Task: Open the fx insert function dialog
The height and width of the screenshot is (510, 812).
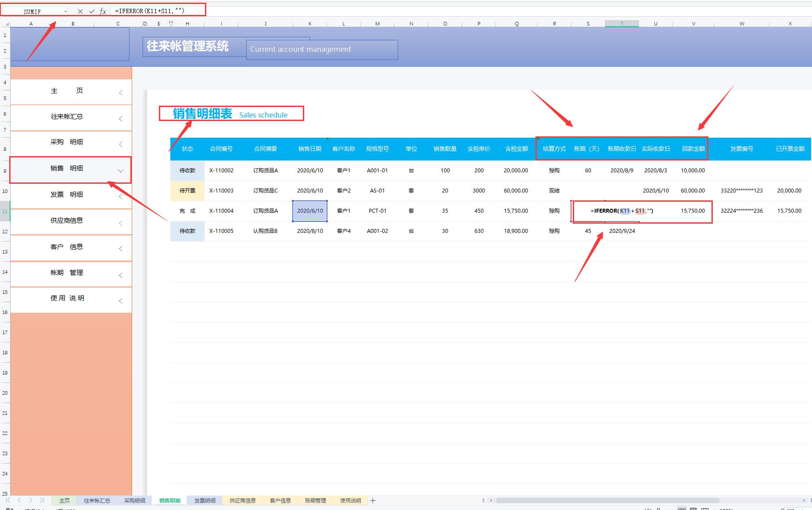Action: point(103,11)
